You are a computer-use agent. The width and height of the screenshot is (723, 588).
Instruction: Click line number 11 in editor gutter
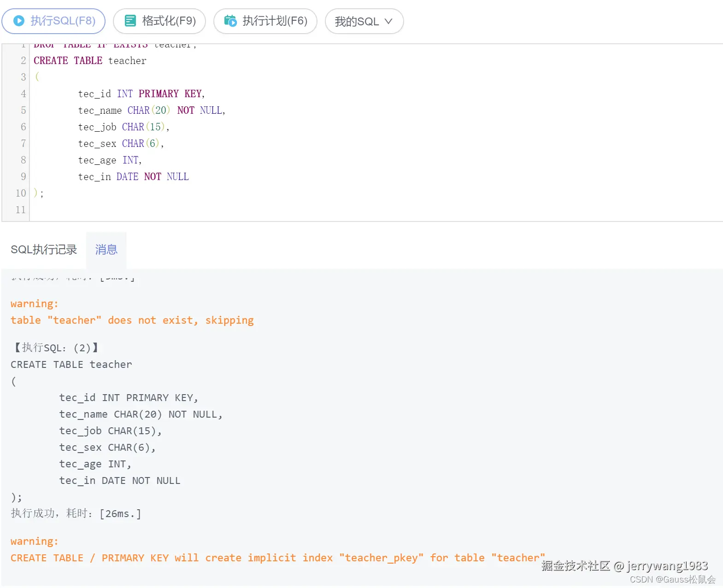point(21,210)
